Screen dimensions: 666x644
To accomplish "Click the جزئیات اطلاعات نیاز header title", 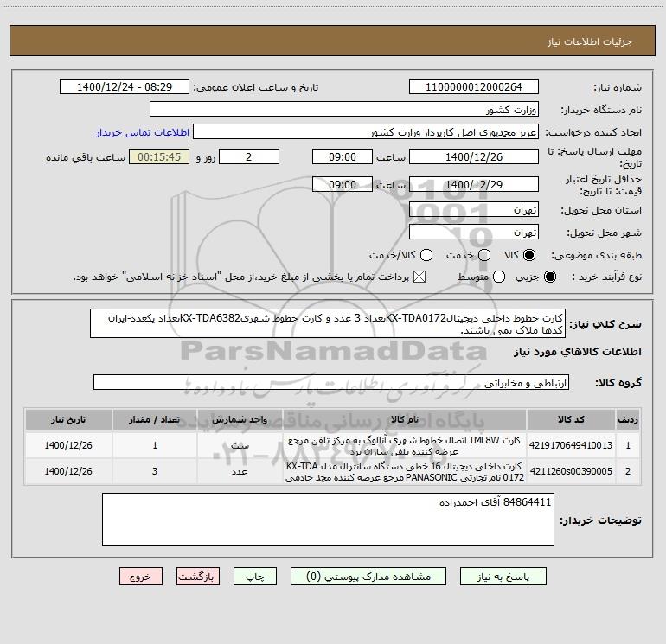I will coord(589,41).
